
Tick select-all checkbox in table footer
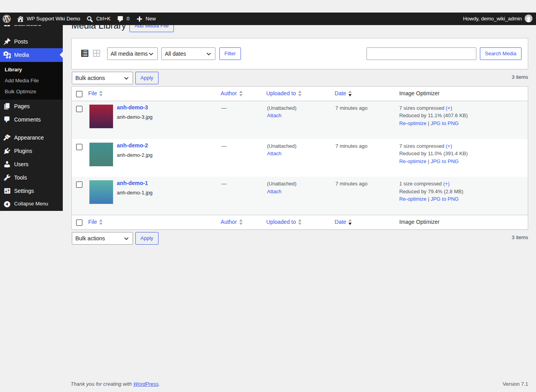(x=79, y=223)
